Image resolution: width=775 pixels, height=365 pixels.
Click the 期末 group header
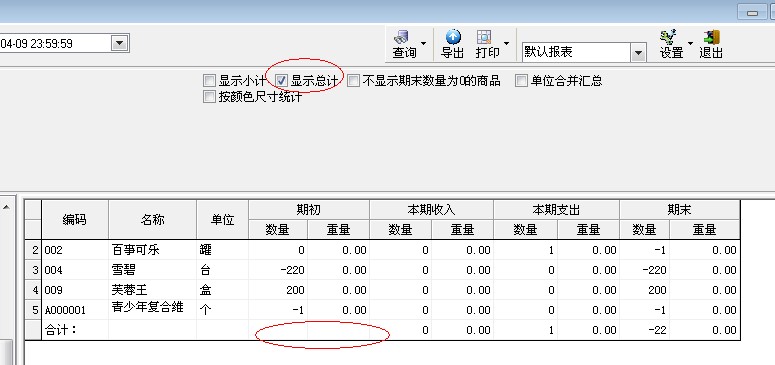click(680, 210)
